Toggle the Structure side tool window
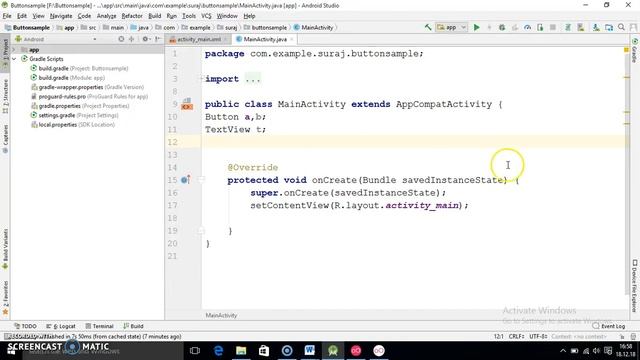The width and height of the screenshot is (640, 360). tap(5, 96)
